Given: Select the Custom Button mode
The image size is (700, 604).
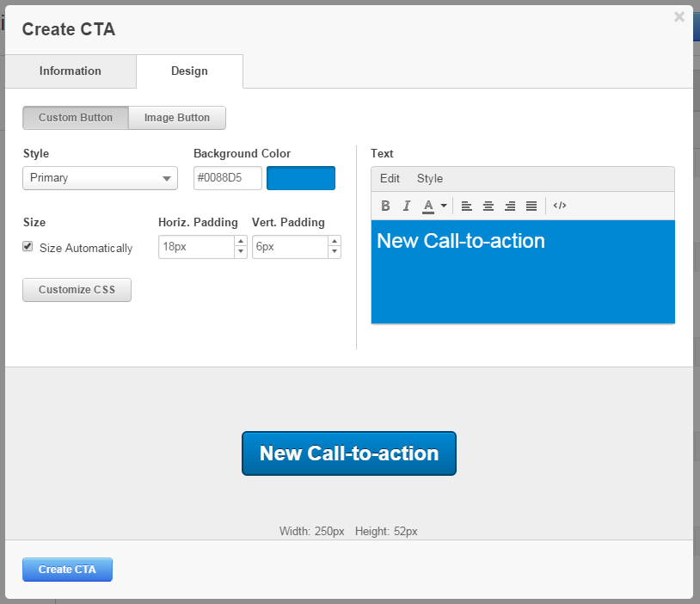Looking at the screenshot, I should pos(76,118).
